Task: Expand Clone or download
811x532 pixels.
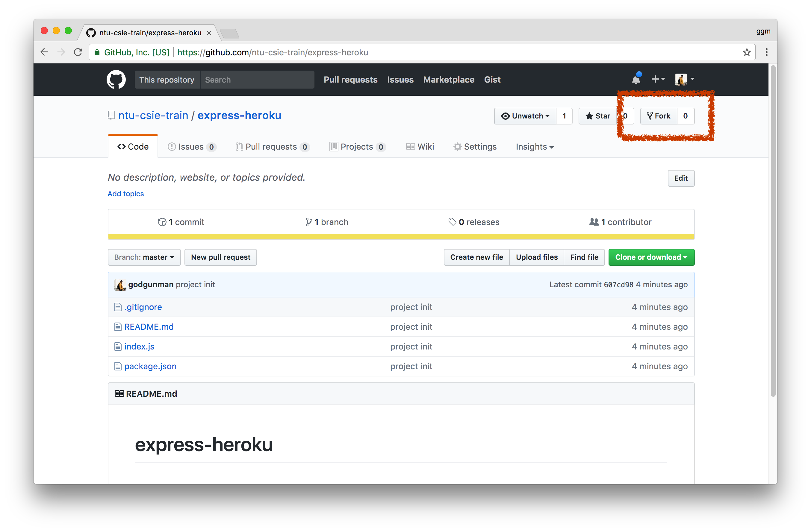Action: click(651, 257)
